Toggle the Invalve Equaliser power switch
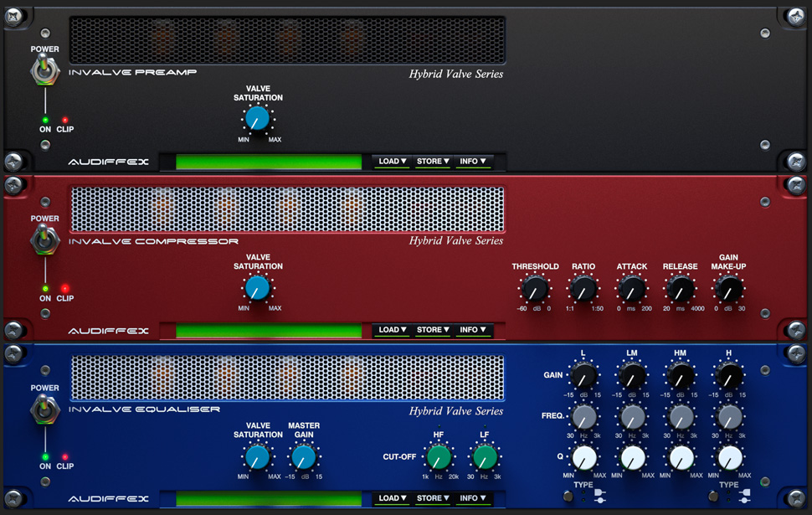Screen dimensions: 812x515 (x=45, y=409)
